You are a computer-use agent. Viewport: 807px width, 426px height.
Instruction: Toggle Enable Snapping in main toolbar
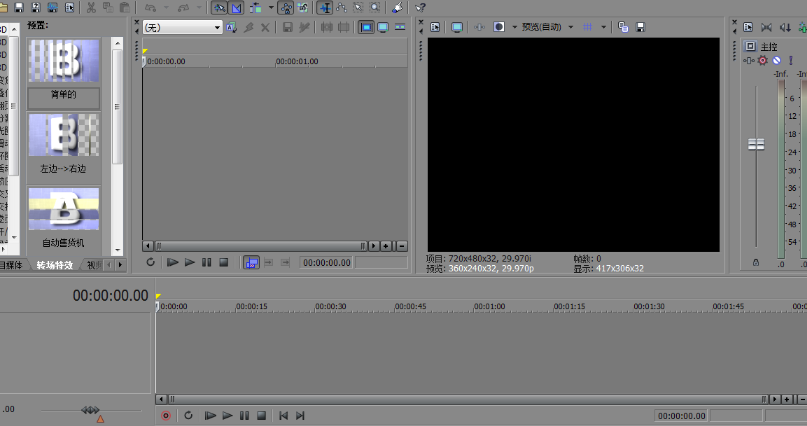click(219, 8)
